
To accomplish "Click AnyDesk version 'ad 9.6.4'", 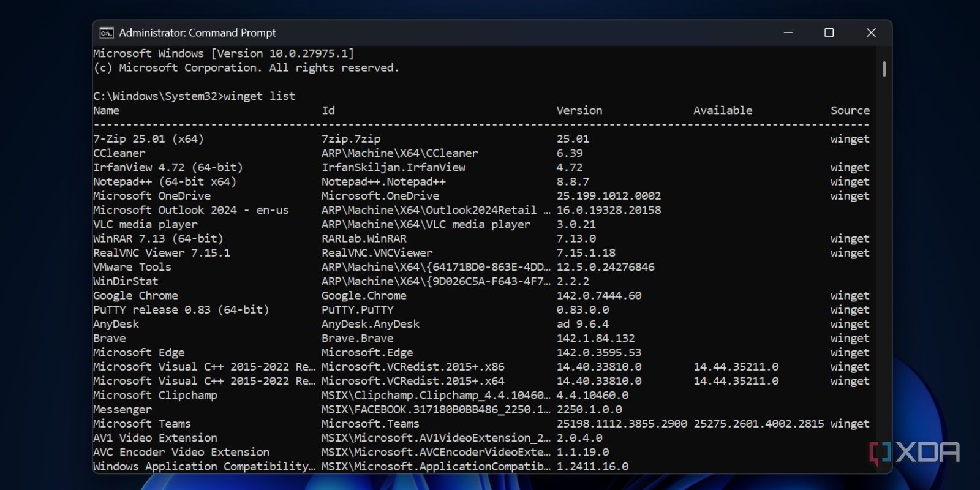I will coord(582,324).
